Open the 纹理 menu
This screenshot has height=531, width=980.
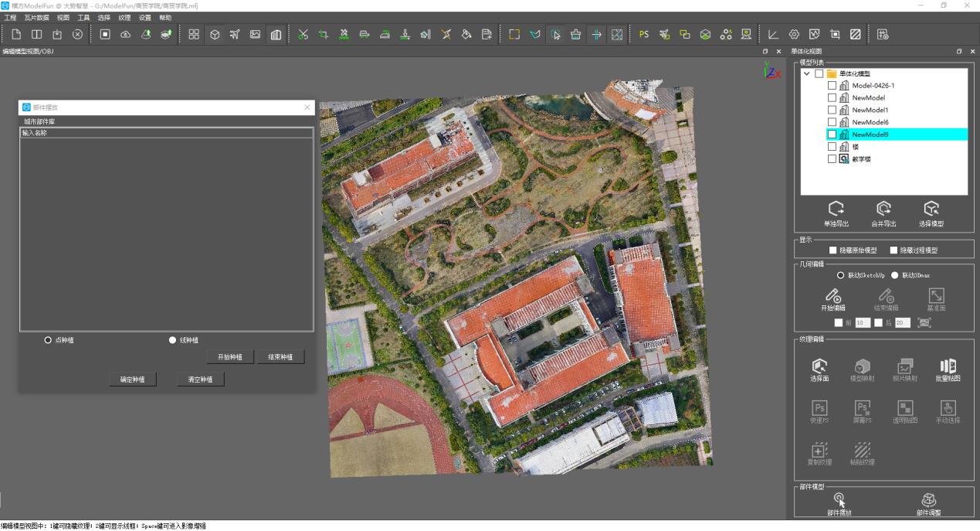124,17
